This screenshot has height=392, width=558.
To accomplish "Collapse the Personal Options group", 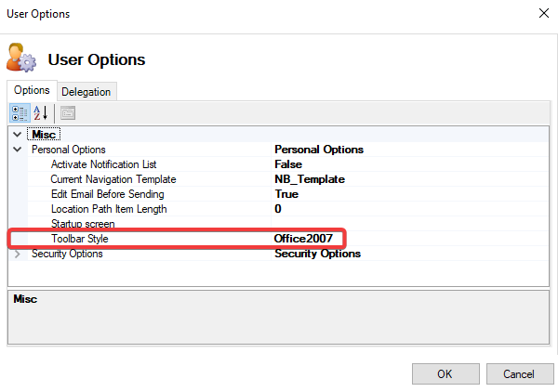I will [18, 150].
